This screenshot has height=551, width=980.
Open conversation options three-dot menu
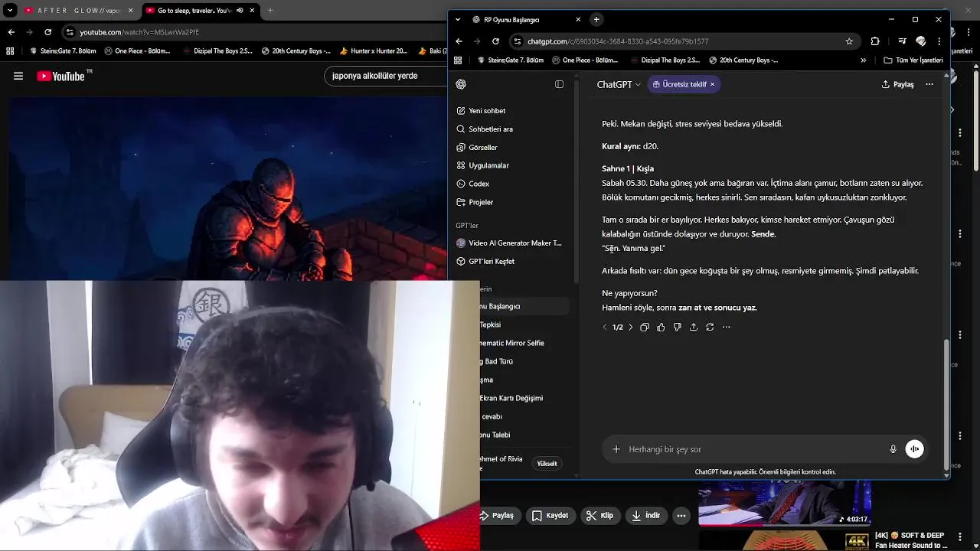[x=929, y=84]
